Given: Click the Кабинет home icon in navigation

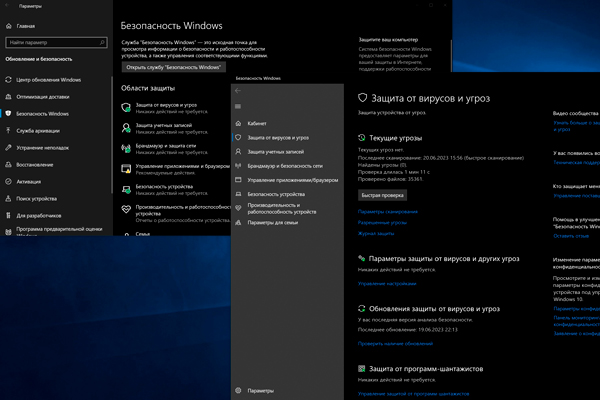Looking at the screenshot, I should point(238,123).
